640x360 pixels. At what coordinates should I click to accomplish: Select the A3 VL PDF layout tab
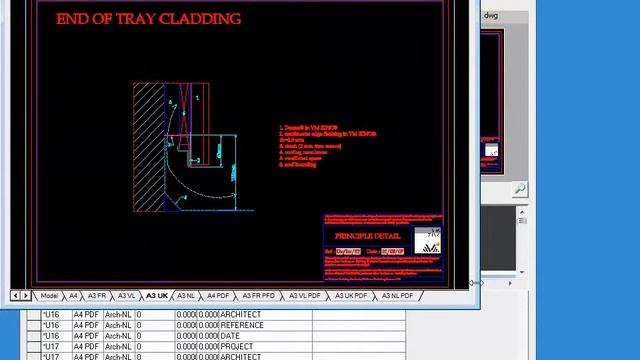305,296
